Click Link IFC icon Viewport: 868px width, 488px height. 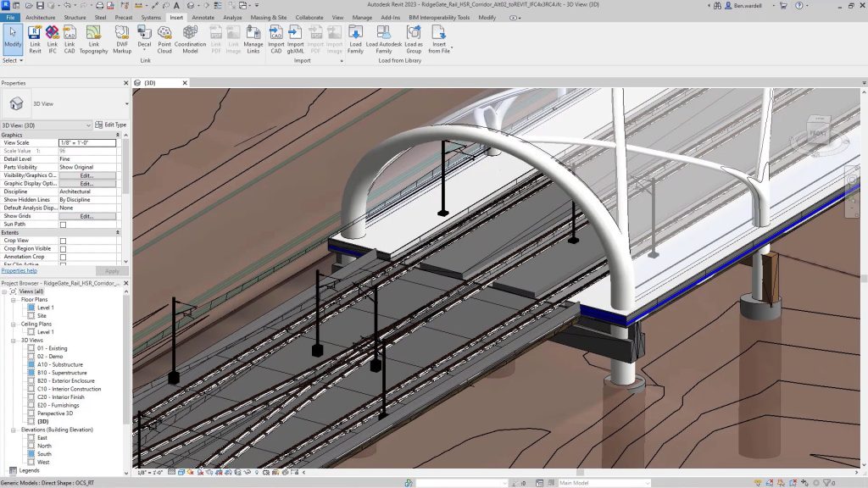pyautogui.click(x=52, y=39)
